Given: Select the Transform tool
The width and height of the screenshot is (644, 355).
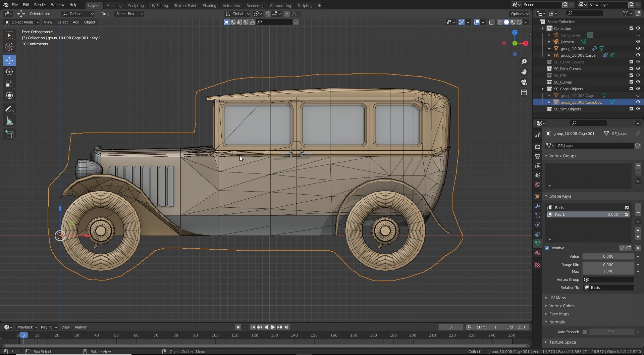Looking at the screenshot, I should click(9, 95).
